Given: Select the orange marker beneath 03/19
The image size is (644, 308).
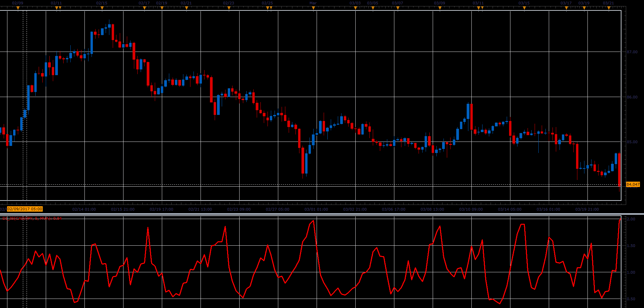Looking at the screenshot, I should click(584, 8).
